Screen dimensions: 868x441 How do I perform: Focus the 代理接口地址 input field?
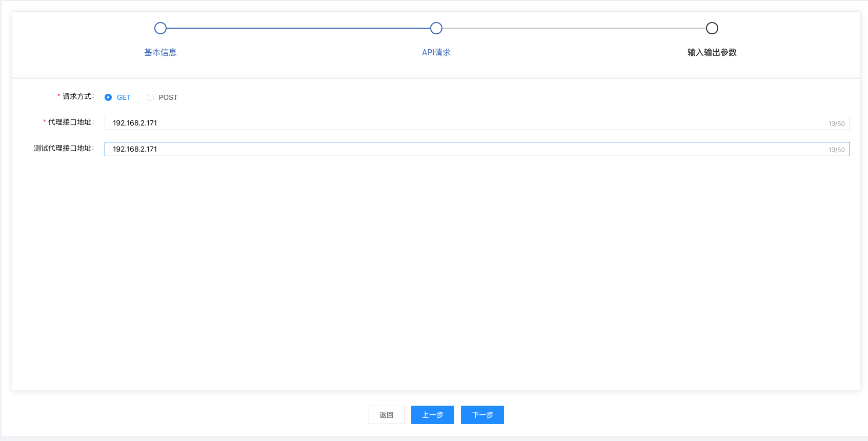461,123
